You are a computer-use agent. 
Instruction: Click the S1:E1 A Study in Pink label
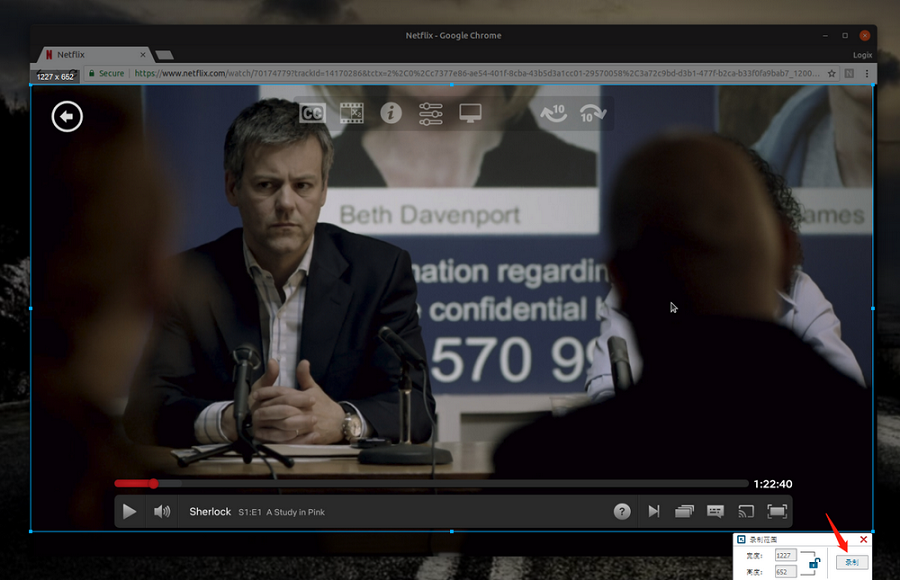pyautogui.click(x=281, y=512)
